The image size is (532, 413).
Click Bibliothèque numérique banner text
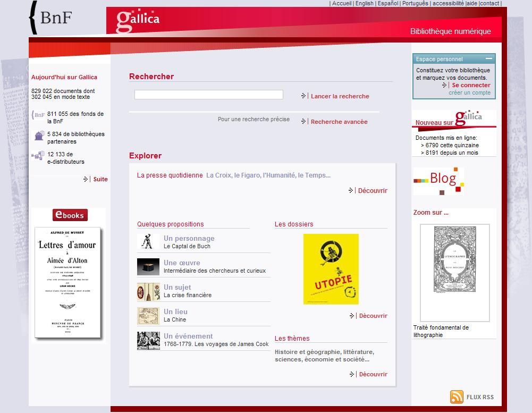pos(451,31)
